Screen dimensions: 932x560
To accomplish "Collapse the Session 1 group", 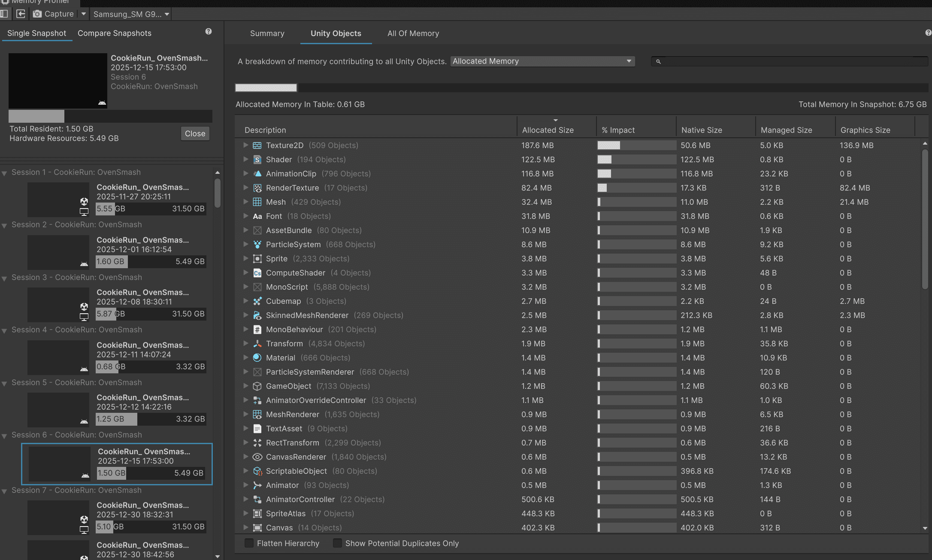I will tap(4, 173).
